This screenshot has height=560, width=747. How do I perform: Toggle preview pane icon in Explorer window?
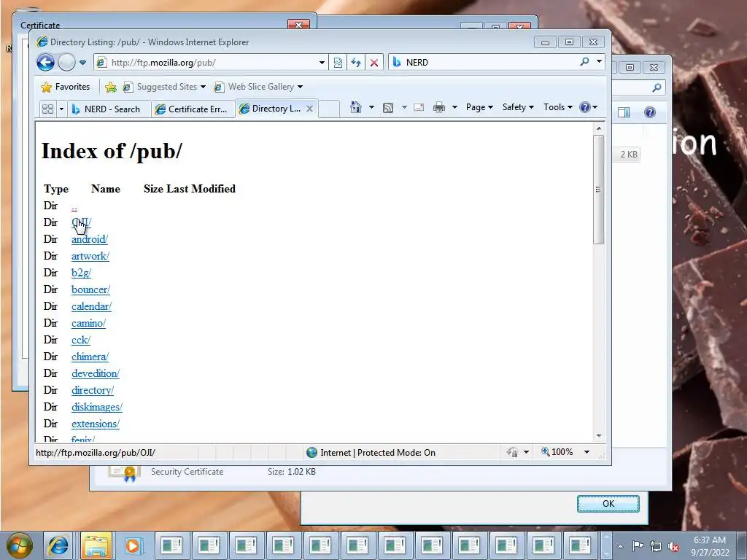(624, 112)
